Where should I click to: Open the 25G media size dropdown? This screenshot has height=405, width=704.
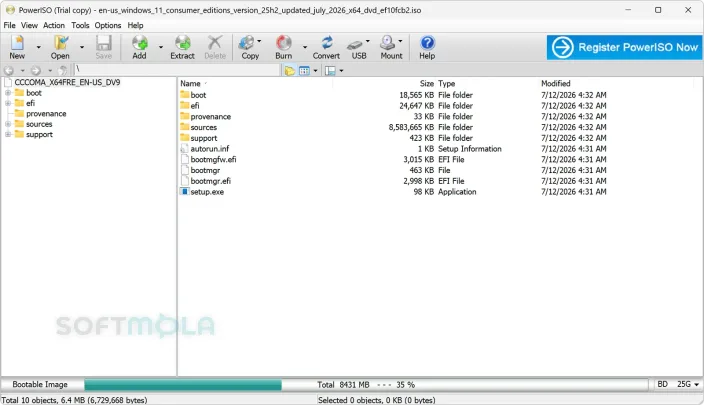tap(696, 384)
